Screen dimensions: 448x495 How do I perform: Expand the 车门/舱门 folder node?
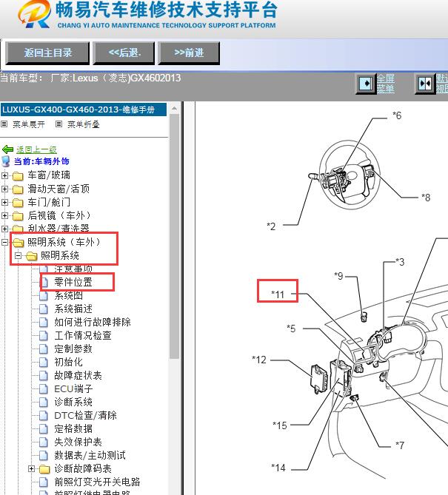click(4, 202)
